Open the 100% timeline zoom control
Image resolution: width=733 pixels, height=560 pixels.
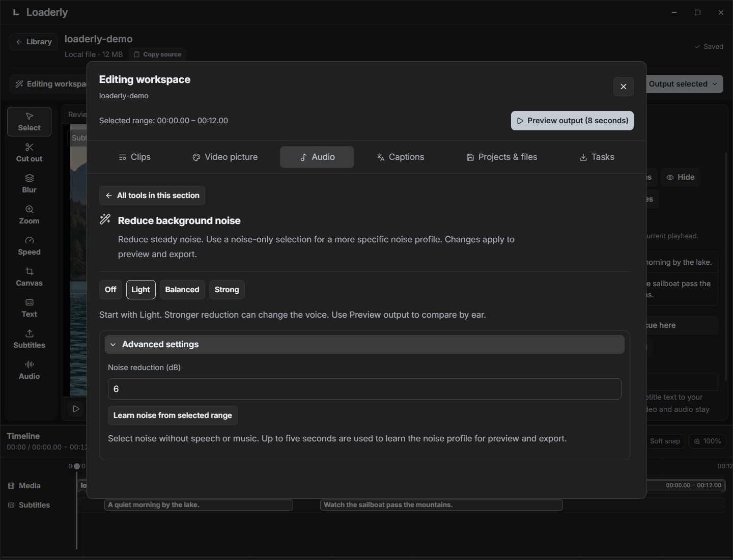[x=707, y=441]
